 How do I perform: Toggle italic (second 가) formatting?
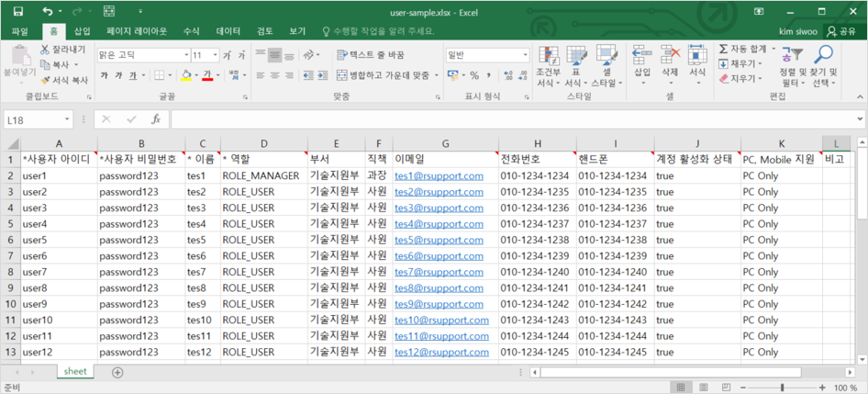tap(118, 74)
